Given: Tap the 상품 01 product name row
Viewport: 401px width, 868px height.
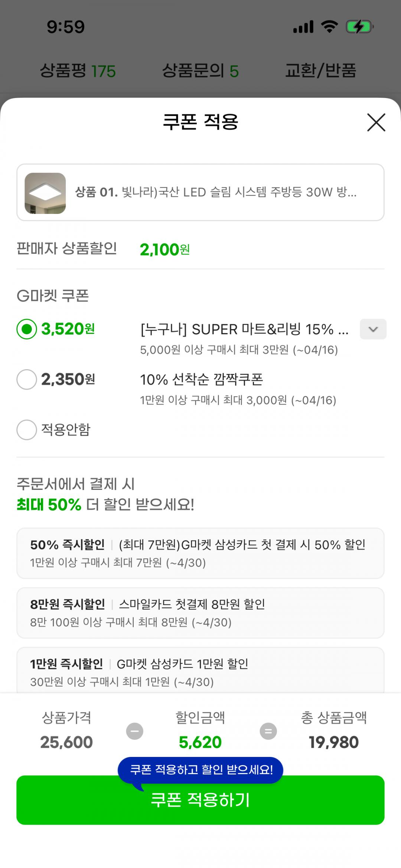Looking at the screenshot, I should pyautogui.click(x=216, y=192).
